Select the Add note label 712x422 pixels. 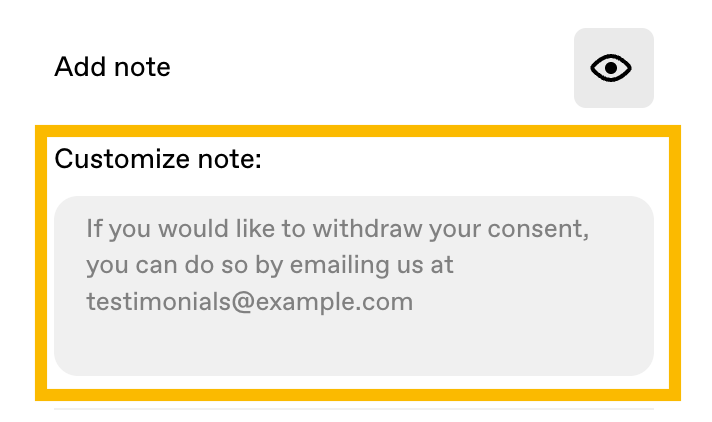click(112, 67)
